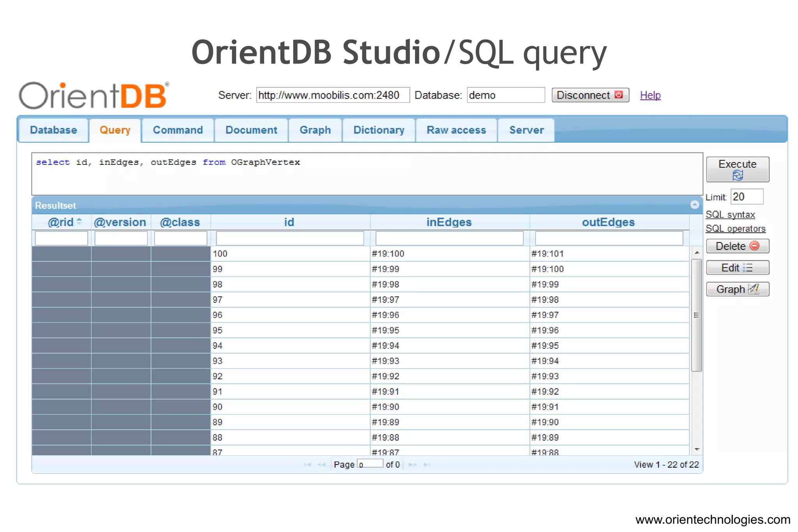Image resolution: width=798 pixels, height=532 pixels.
Task: Click the scrollbar up arrow in results
Action: (697, 253)
